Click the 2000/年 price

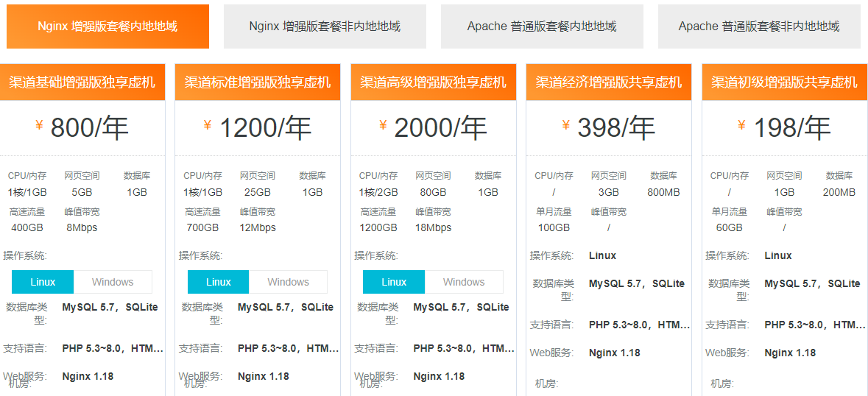tap(440, 128)
